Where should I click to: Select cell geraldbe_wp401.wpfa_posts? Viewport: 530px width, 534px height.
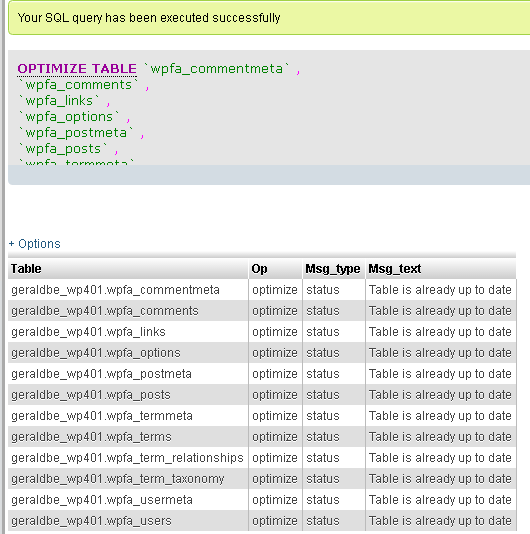pyautogui.click(x=128, y=395)
